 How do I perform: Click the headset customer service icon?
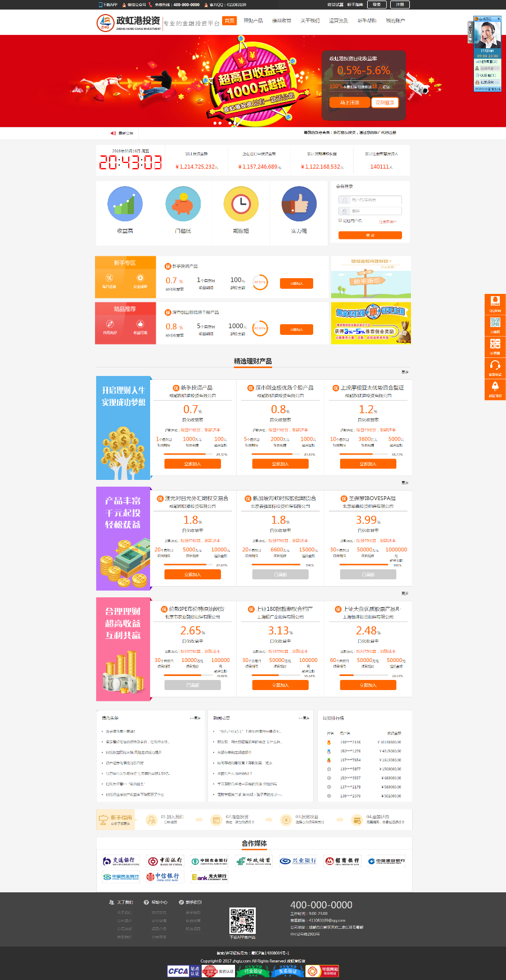point(495,367)
